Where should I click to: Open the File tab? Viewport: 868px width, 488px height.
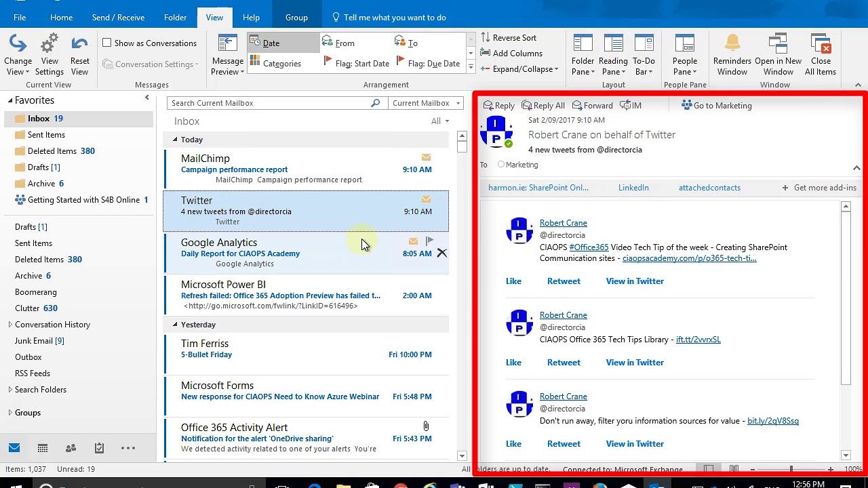(20, 17)
